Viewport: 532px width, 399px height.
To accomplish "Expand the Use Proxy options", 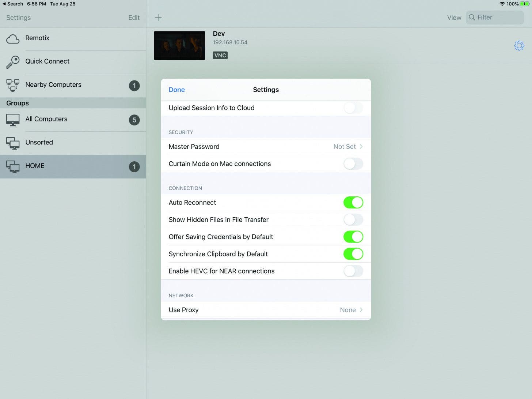I will [x=266, y=310].
